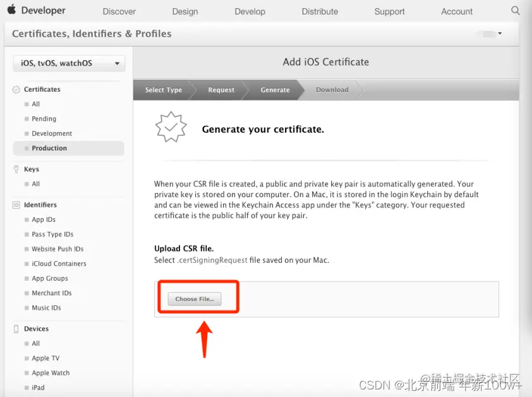Click the certificate seal checkmark icon

pyautogui.click(x=171, y=127)
